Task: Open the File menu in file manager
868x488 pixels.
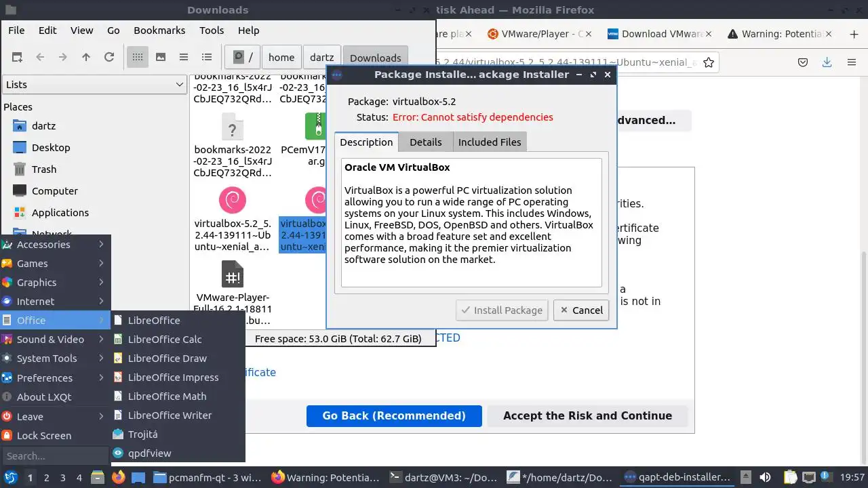Action: pyautogui.click(x=16, y=30)
